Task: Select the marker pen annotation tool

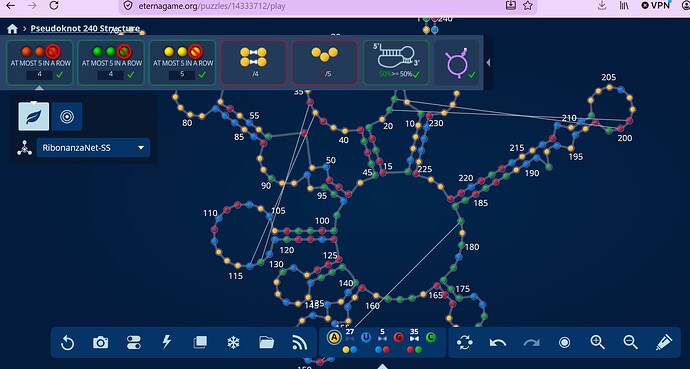Action: tap(664, 342)
